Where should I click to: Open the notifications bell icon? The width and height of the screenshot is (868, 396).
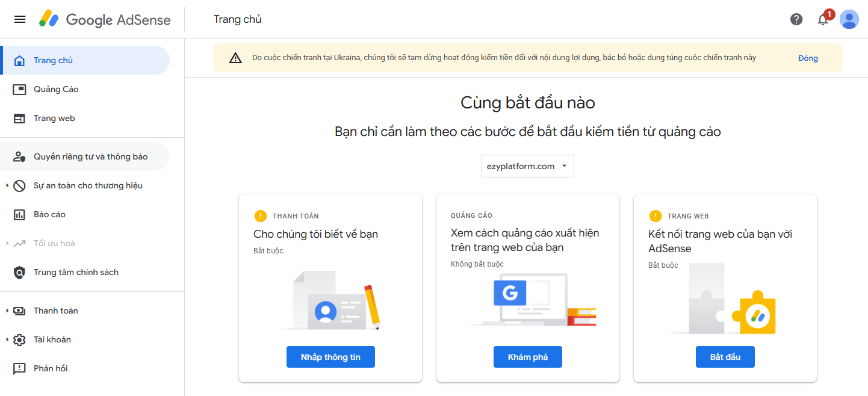coord(823,19)
